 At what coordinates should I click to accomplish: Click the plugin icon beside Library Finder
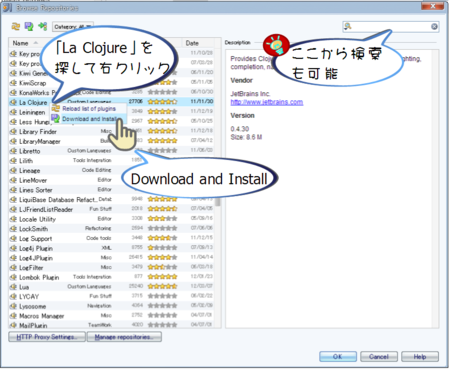[13, 131]
